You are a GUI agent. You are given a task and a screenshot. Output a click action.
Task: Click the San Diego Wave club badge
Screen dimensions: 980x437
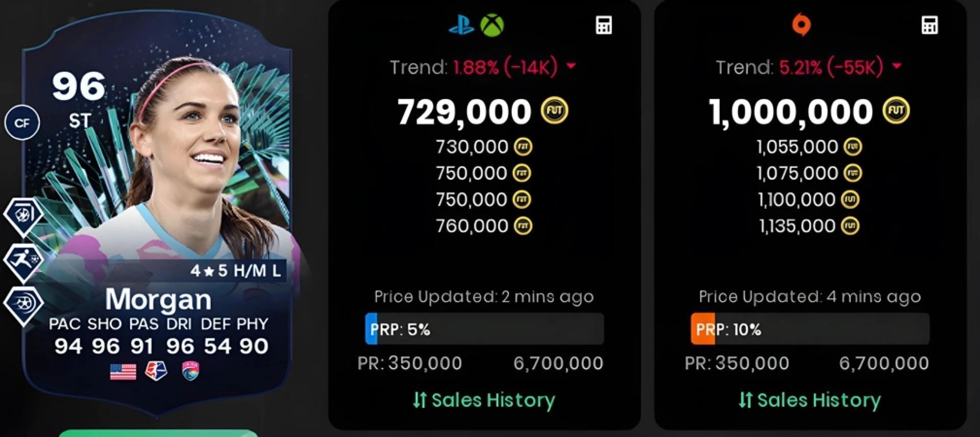190,371
